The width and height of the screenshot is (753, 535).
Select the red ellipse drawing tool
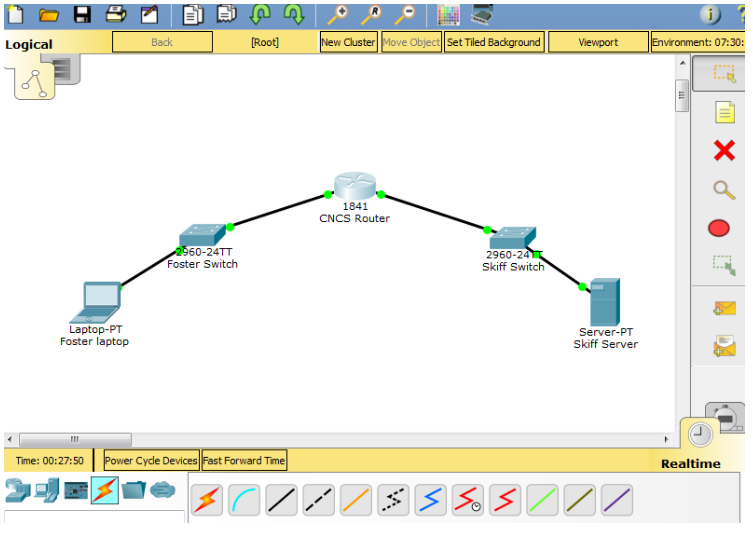pos(719,228)
